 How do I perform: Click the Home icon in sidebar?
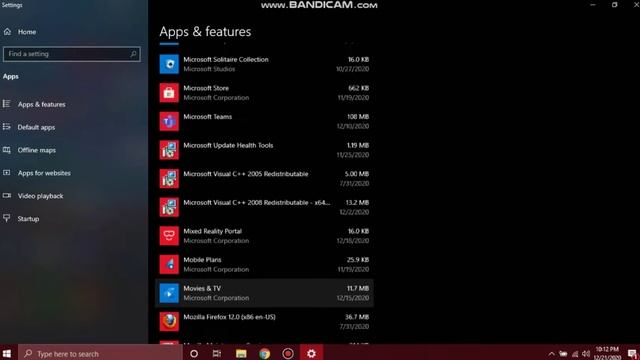coord(7,31)
